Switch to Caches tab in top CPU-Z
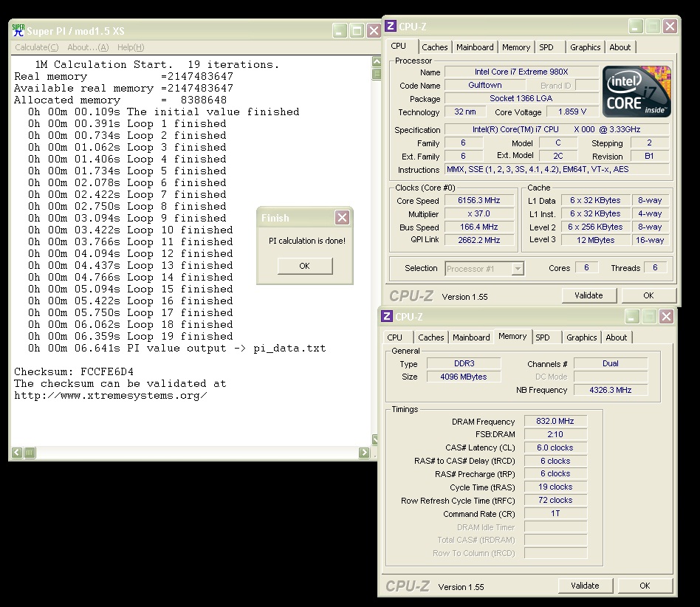 tap(435, 47)
